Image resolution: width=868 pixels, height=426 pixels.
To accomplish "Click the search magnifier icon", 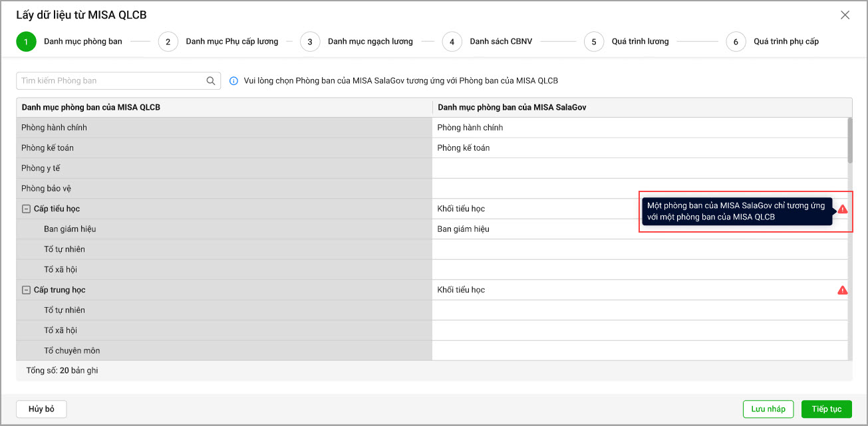I will [x=211, y=81].
